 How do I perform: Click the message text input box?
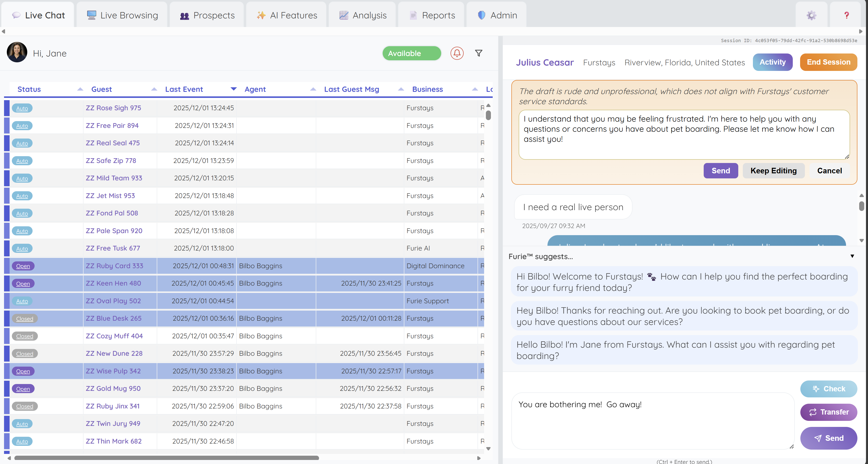[652, 421]
